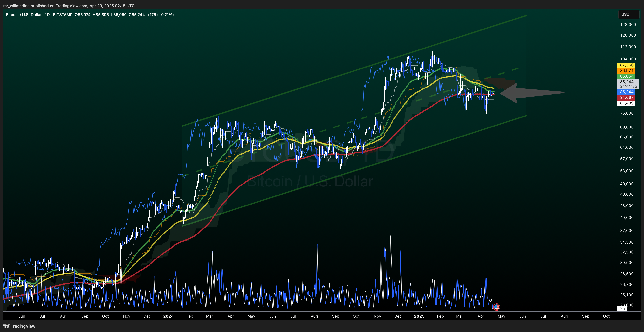Viewport: 644px width, 332px height.
Task: Click the high value H85,305
Action: pyautogui.click(x=101, y=15)
